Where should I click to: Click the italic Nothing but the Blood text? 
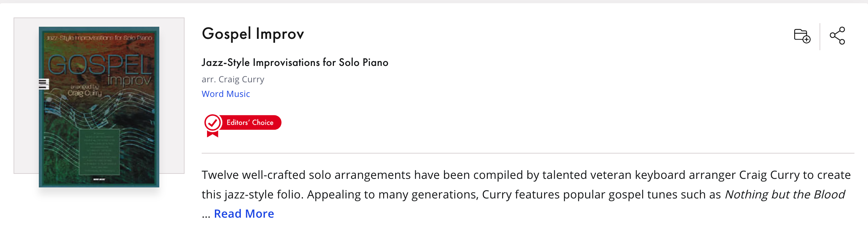pyautogui.click(x=785, y=195)
